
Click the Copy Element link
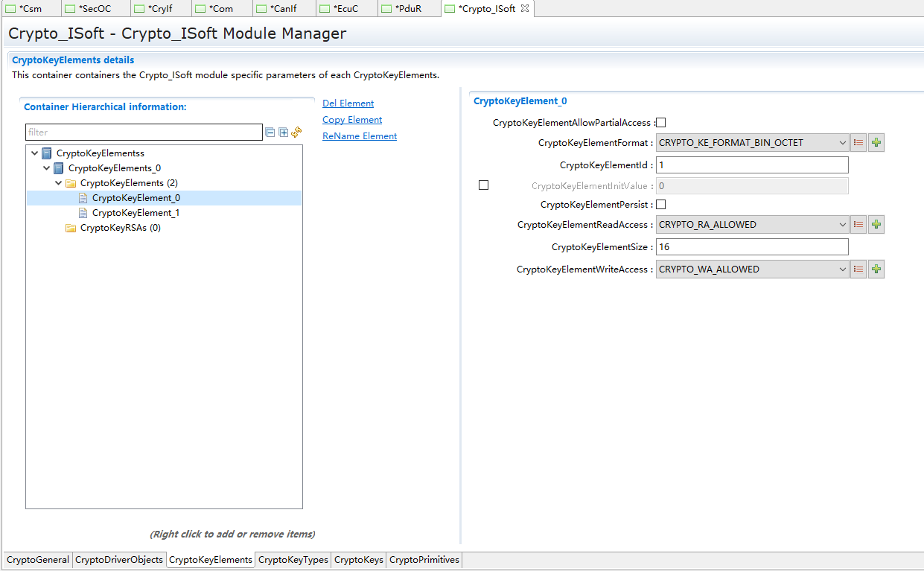coord(352,120)
